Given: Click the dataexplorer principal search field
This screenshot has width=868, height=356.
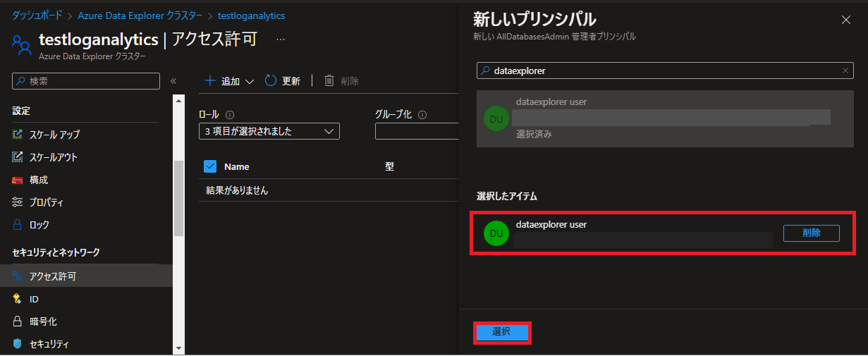Looking at the screenshot, I should (664, 70).
